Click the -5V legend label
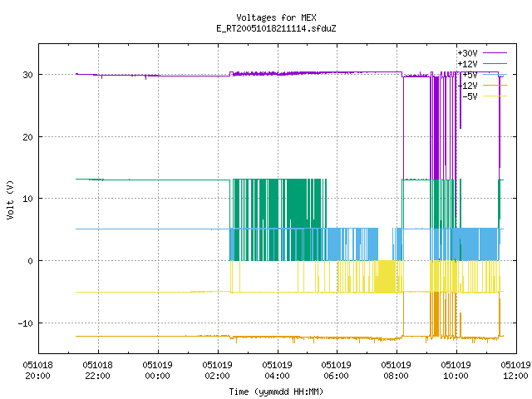The height and width of the screenshot is (399, 532). click(470, 96)
